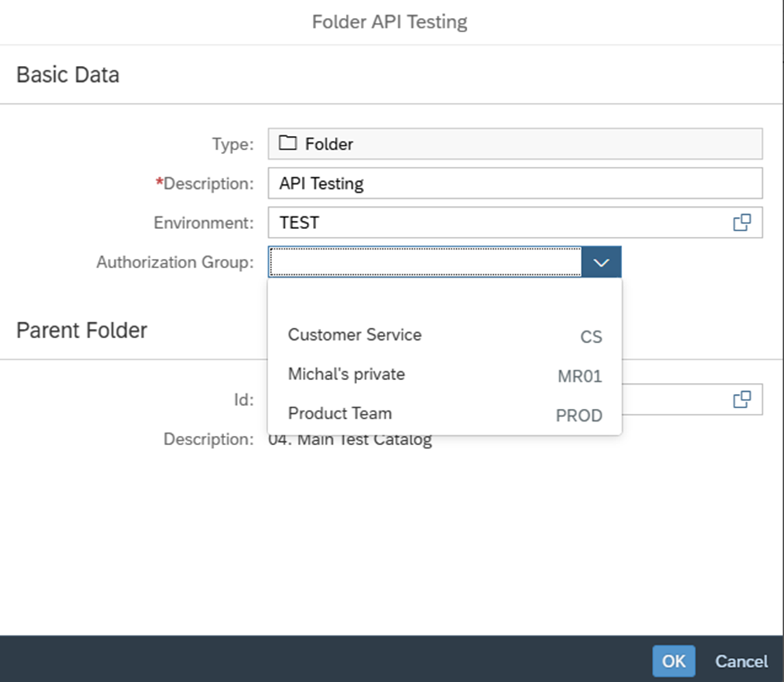
Task: Click the Parent Folder section header
Action: pyautogui.click(x=82, y=330)
